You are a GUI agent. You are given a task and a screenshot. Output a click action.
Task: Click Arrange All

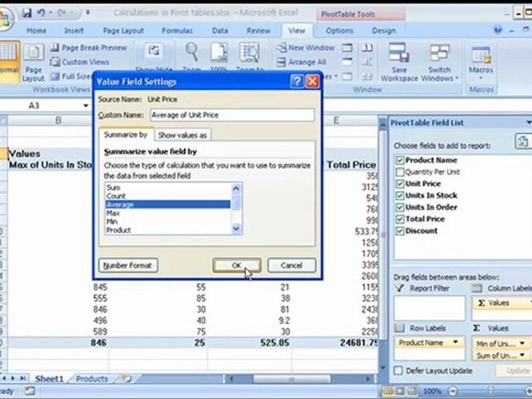coord(301,62)
